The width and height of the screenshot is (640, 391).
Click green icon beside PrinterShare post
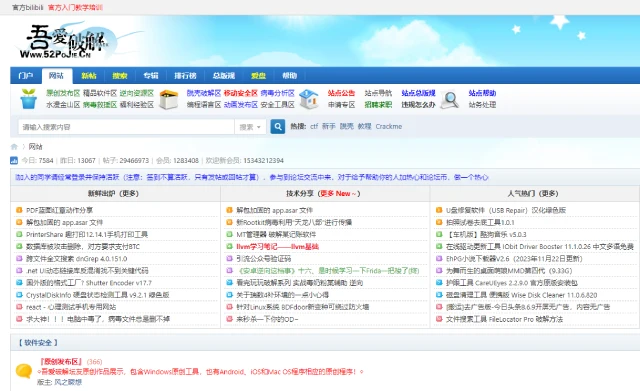click(x=19, y=234)
